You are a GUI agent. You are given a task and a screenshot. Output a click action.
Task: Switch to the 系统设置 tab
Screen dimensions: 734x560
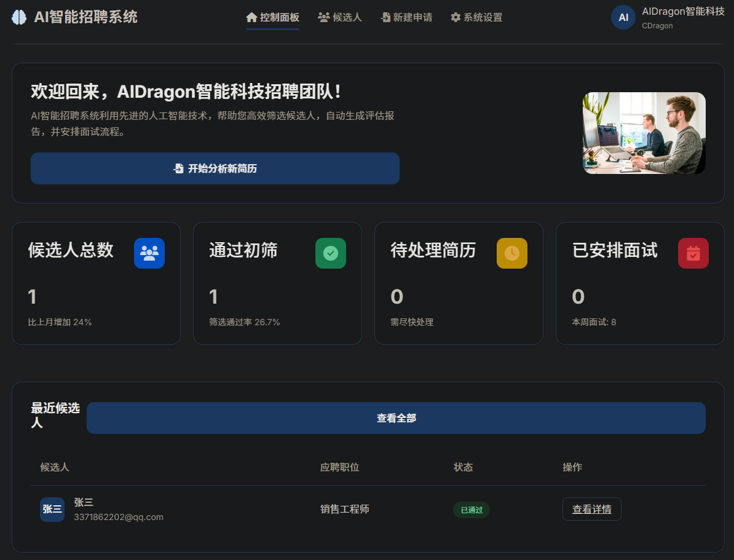476,17
